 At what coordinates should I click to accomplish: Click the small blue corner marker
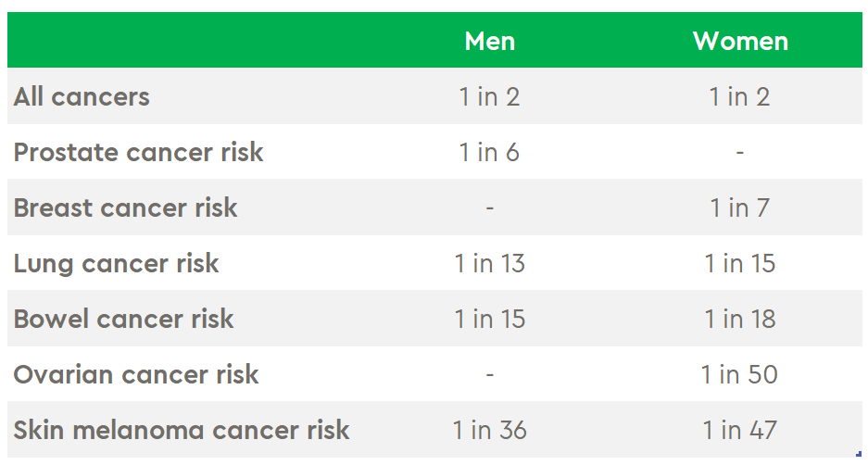[859, 455]
